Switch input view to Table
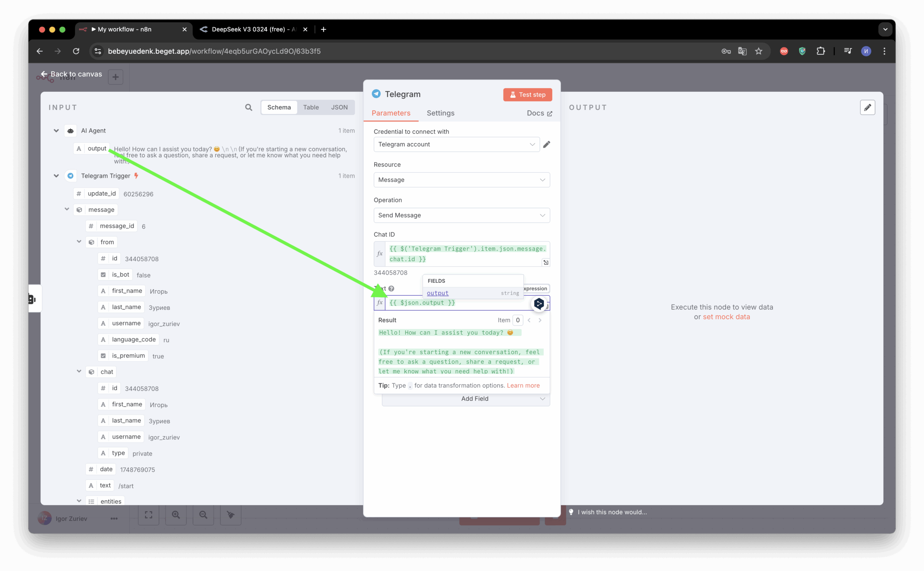 click(x=311, y=107)
